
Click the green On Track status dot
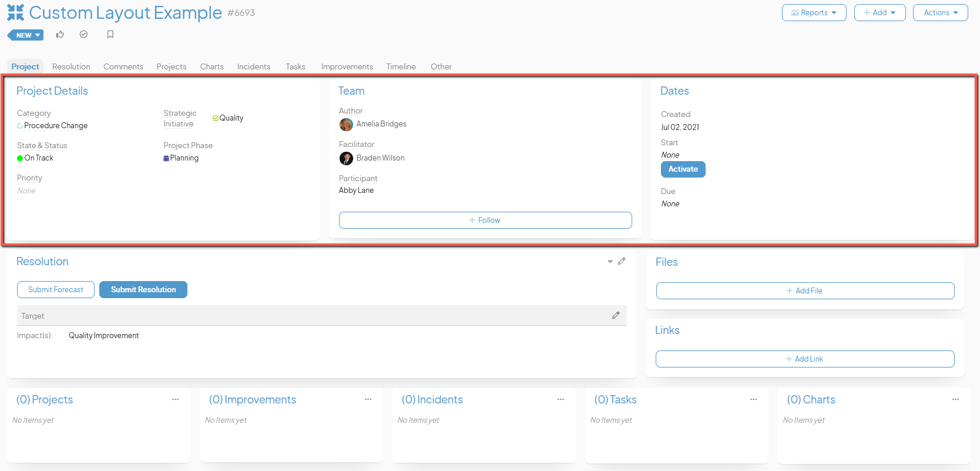20,158
